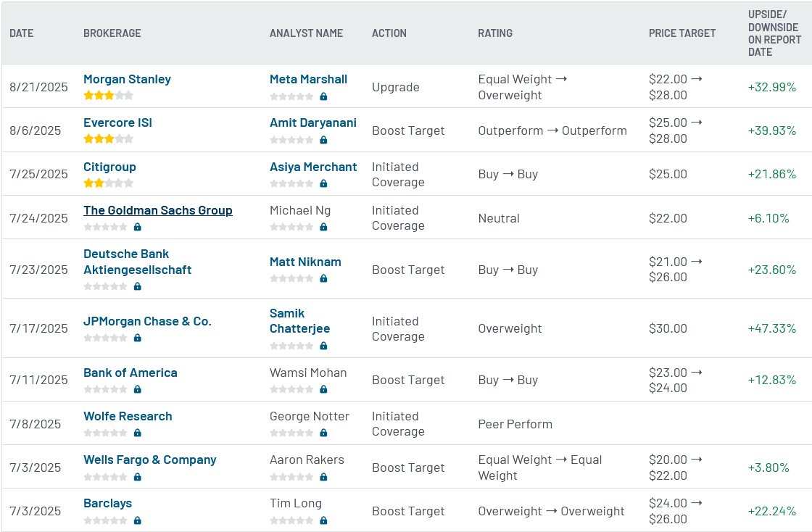812x532 pixels.
Task: Open the Wolfe Research brokerage link
Action: pyautogui.click(x=128, y=416)
